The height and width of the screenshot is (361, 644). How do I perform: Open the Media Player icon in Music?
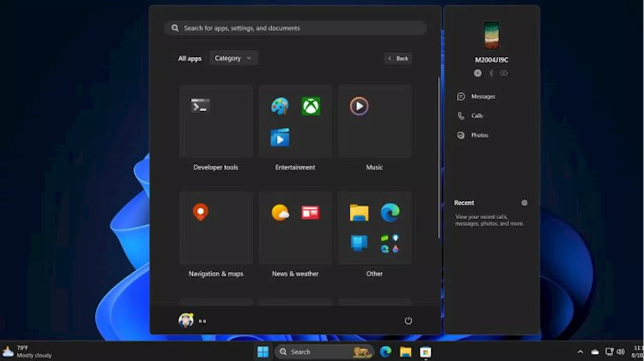pyautogui.click(x=359, y=106)
